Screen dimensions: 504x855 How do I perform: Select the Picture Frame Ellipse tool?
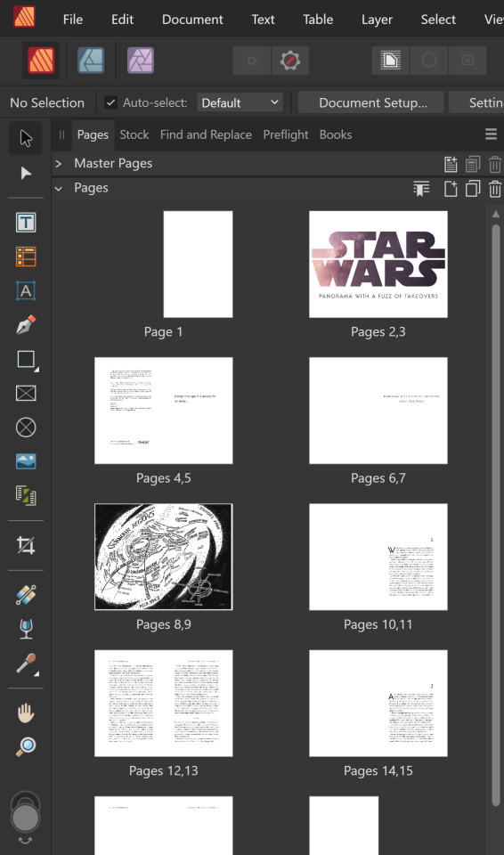26,427
